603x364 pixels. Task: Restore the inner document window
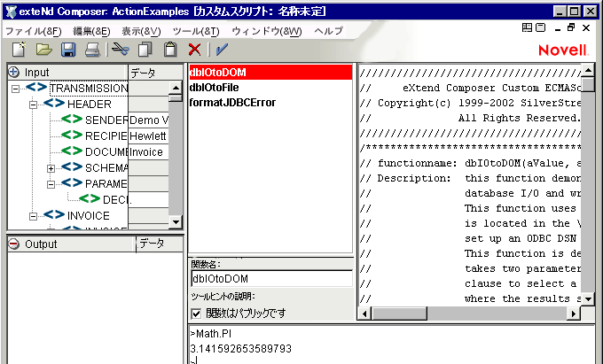571,27
